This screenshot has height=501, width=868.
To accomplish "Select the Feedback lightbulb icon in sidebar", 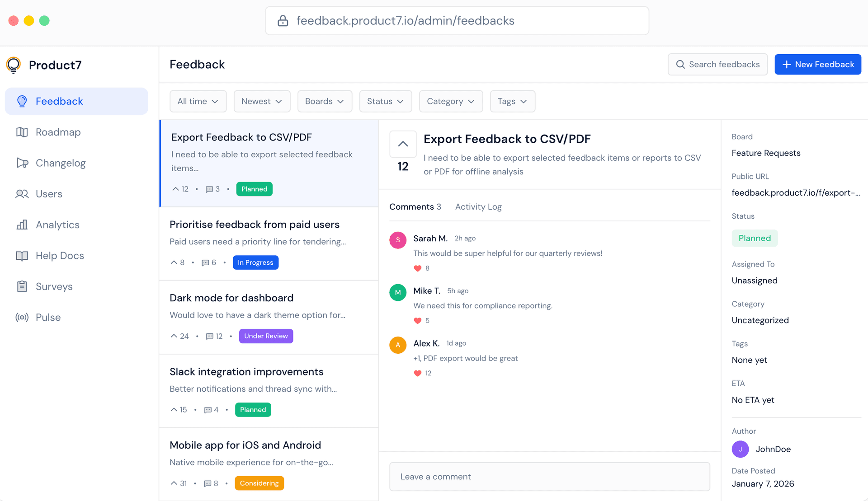I will [22, 101].
